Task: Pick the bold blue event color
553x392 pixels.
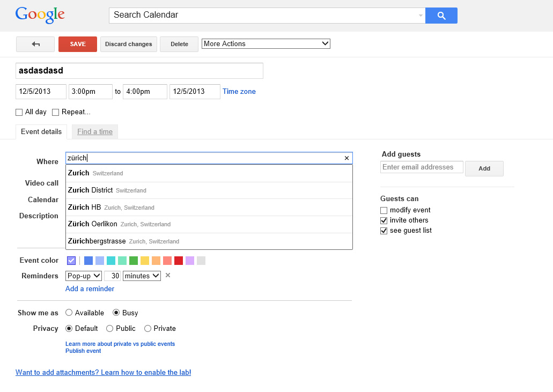Action: [x=89, y=261]
